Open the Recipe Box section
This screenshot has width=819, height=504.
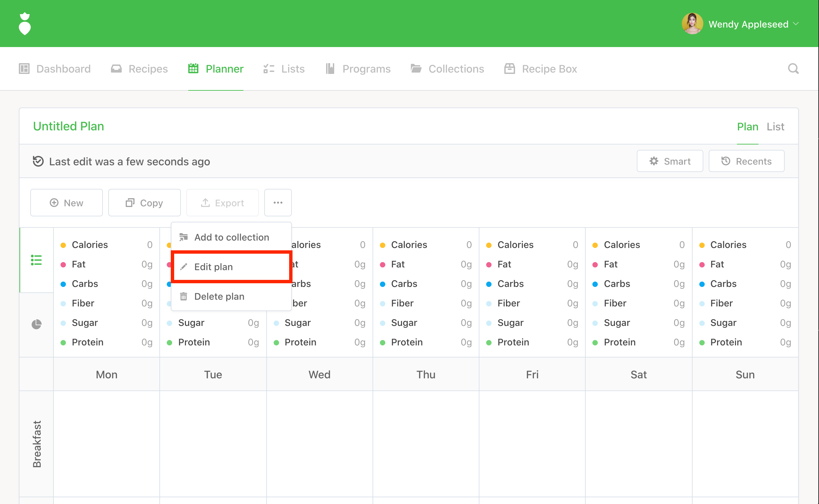coord(540,69)
